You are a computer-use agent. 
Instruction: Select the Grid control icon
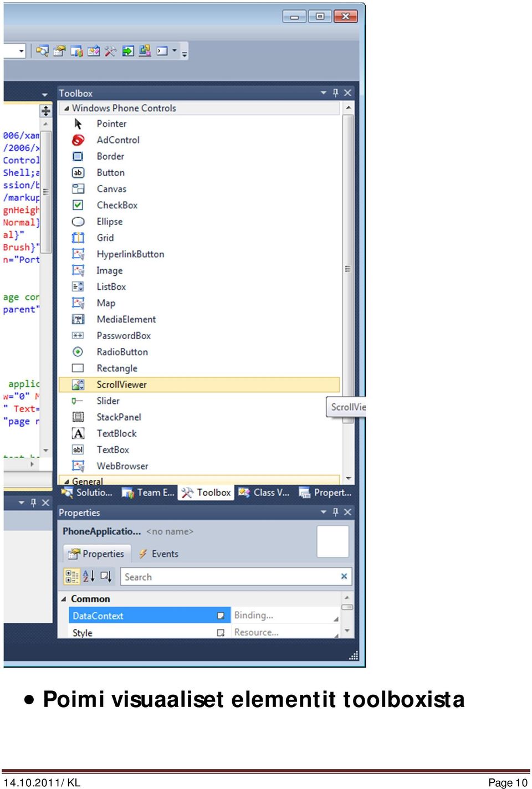(x=78, y=238)
